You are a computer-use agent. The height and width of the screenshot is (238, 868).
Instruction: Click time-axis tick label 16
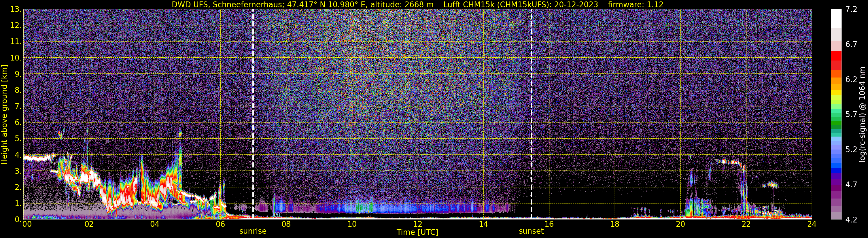point(549,224)
